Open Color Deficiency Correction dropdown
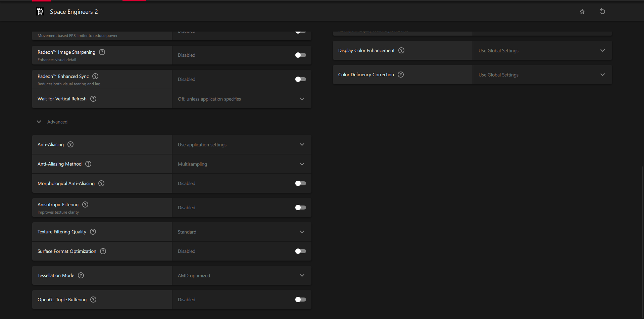This screenshot has width=644, height=319. click(542, 75)
